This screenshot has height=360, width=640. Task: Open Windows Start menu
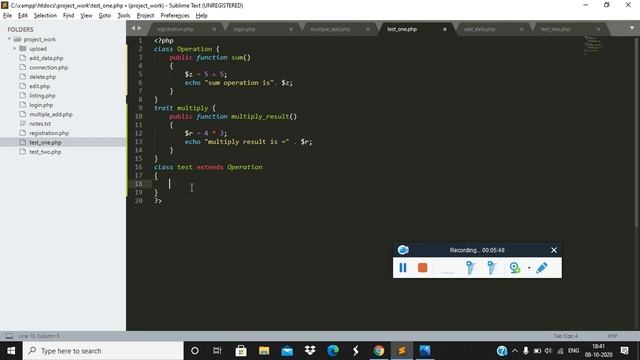click(11, 351)
